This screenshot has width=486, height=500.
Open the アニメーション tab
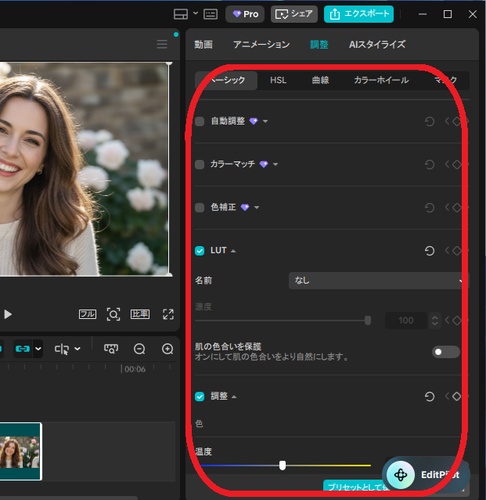261,44
